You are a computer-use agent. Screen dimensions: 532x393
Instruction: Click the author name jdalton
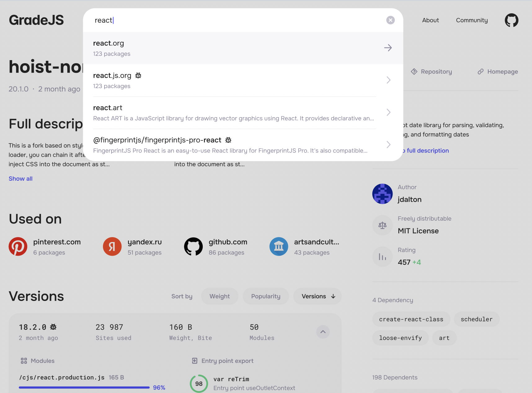click(x=410, y=199)
